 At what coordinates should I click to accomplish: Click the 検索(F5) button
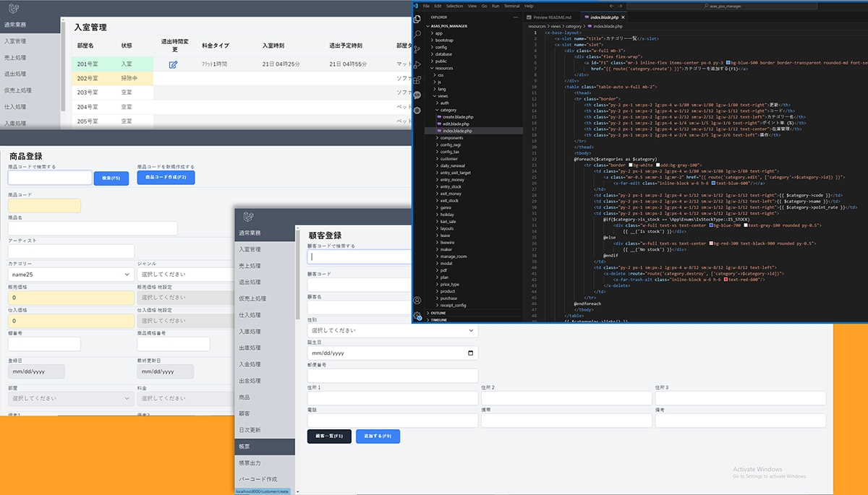tap(111, 178)
